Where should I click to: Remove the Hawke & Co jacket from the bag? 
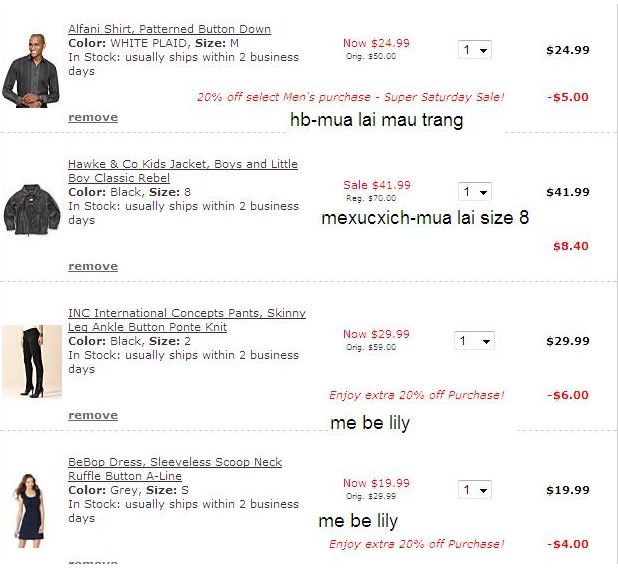pos(93,266)
